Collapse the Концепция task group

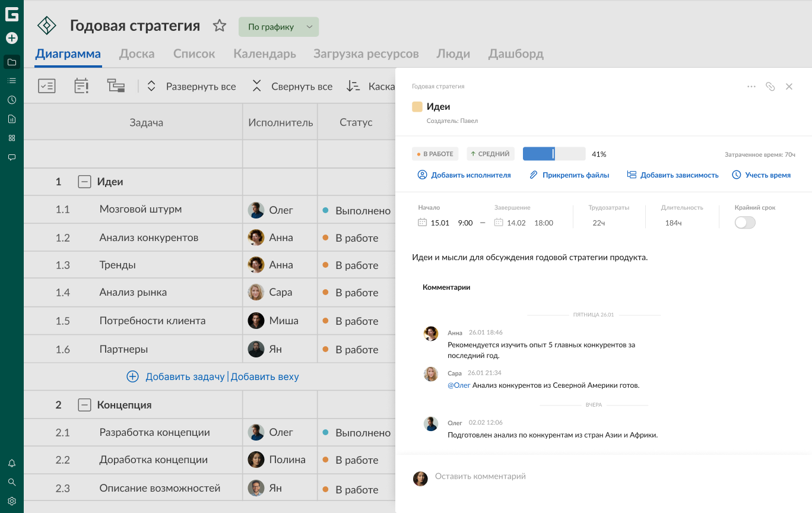click(85, 405)
